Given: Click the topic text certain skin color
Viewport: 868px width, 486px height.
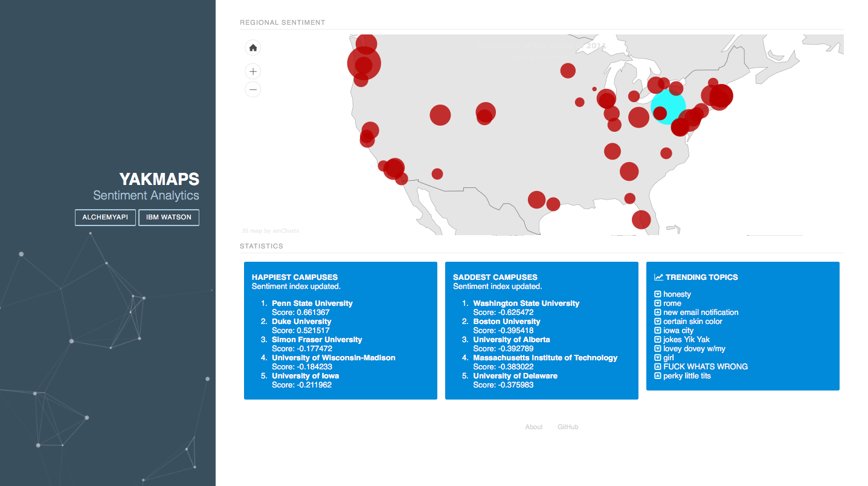Looking at the screenshot, I should [693, 322].
